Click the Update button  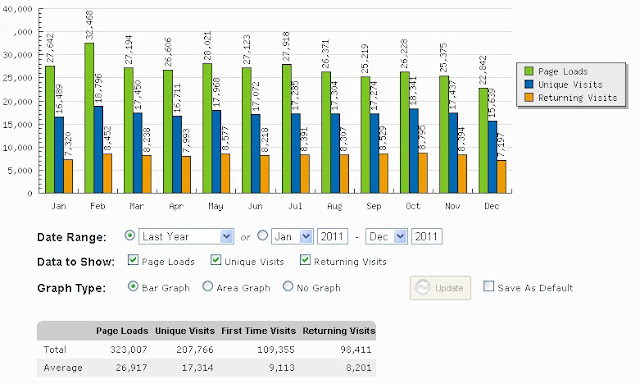pos(440,288)
